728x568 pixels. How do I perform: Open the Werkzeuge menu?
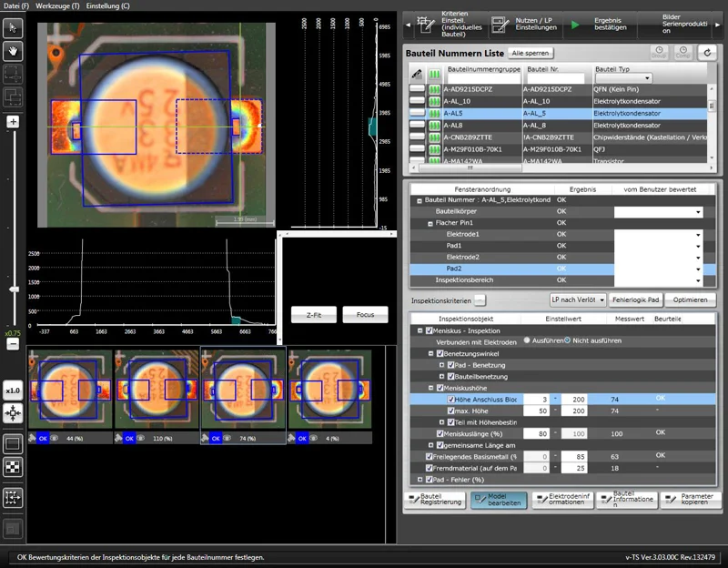57,5
